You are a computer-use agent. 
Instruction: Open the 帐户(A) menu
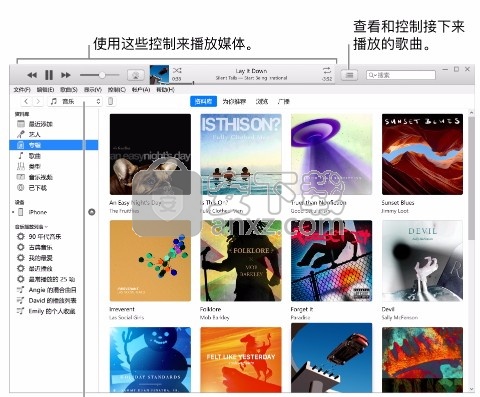coord(141,90)
